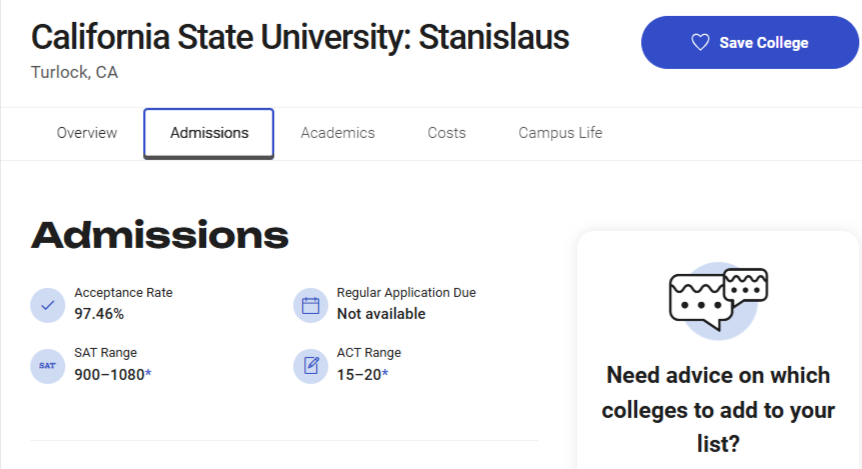Image resolution: width=862 pixels, height=469 pixels.
Task: Click the Not available application due value
Action: pyautogui.click(x=381, y=314)
